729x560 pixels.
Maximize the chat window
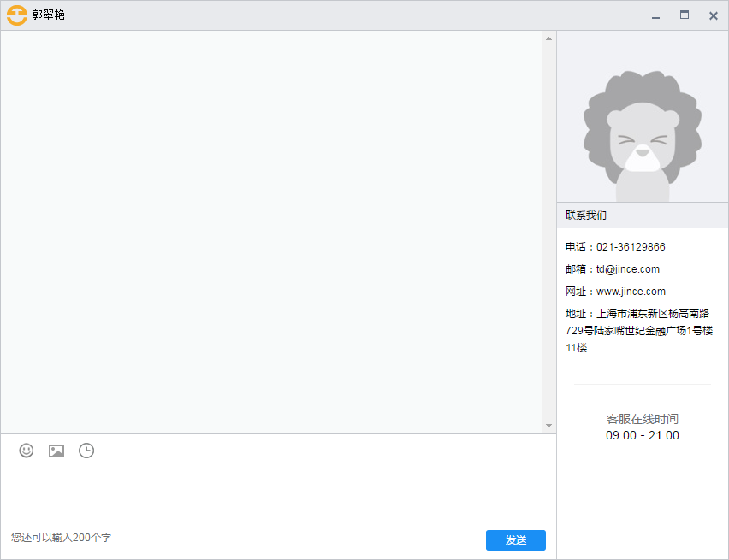pos(685,15)
